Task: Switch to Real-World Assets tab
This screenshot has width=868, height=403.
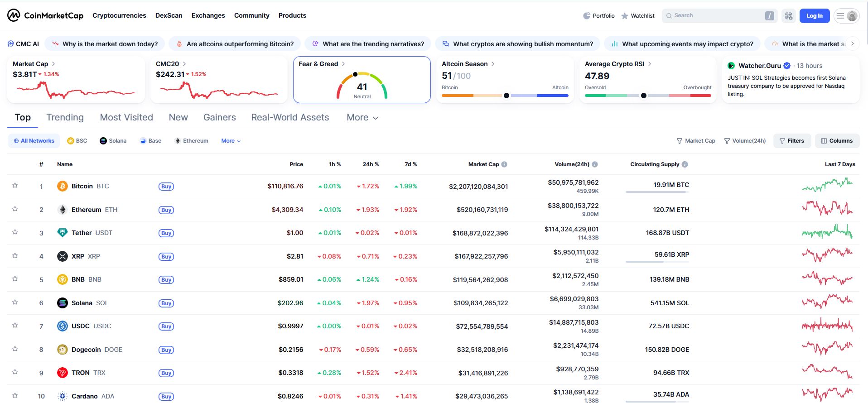Action: pos(290,117)
